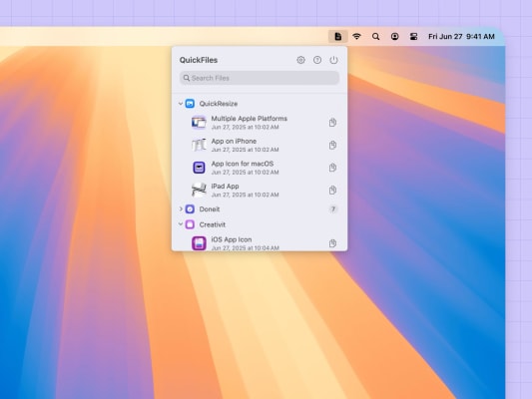Copy the App on iPhone file
Viewport: 532px width, 399px height.
[x=332, y=145]
